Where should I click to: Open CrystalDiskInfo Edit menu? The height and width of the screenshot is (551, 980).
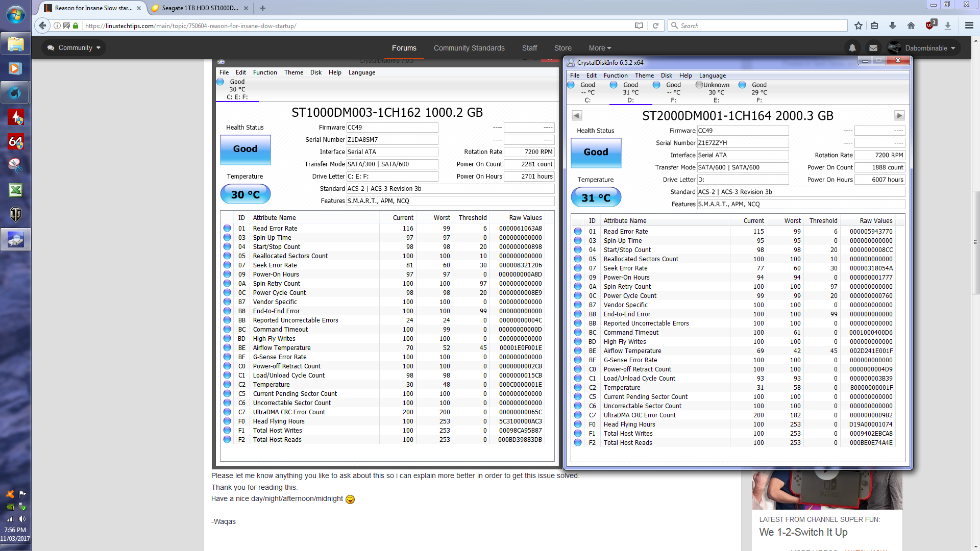pyautogui.click(x=591, y=76)
